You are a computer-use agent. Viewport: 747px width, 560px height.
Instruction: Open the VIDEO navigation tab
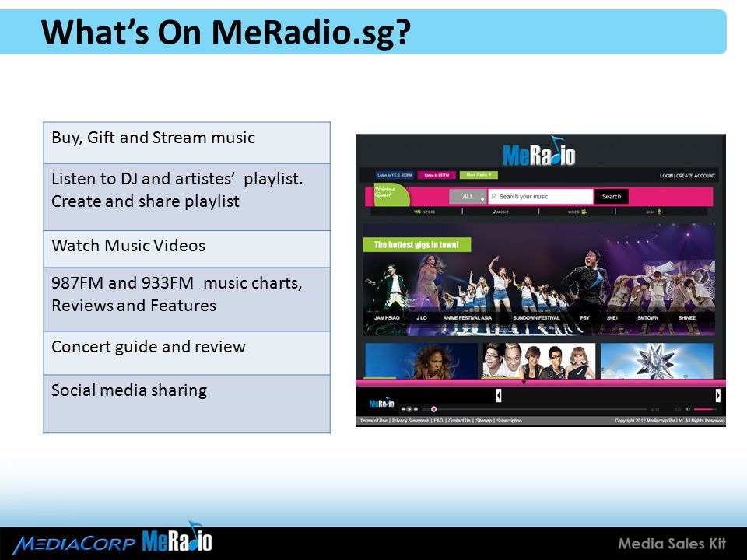click(577, 212)
